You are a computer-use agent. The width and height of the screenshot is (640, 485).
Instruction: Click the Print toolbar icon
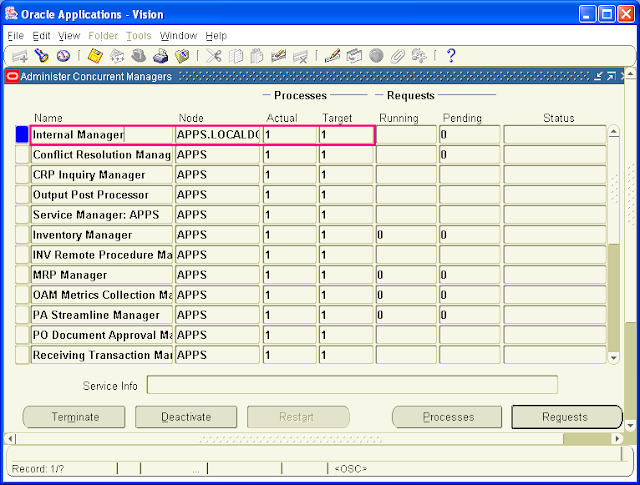point(160,56)
